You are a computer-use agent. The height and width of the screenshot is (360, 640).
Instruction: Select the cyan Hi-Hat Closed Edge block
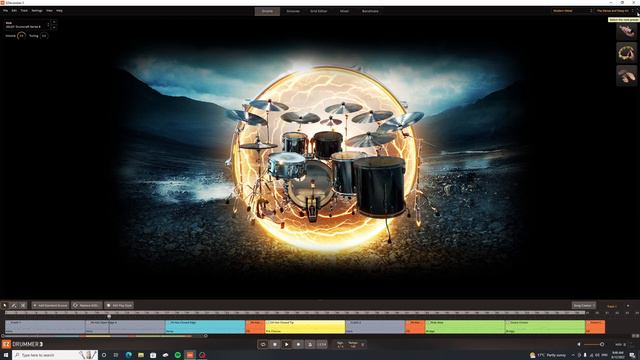pos(205,327)
